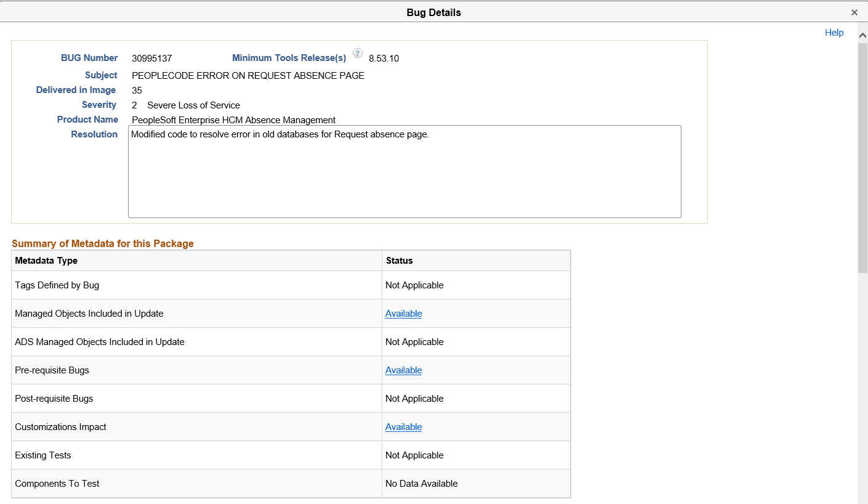Open Customizations Impact details via Available link
This screenshot has height=504, width=868.
(403, 426)
